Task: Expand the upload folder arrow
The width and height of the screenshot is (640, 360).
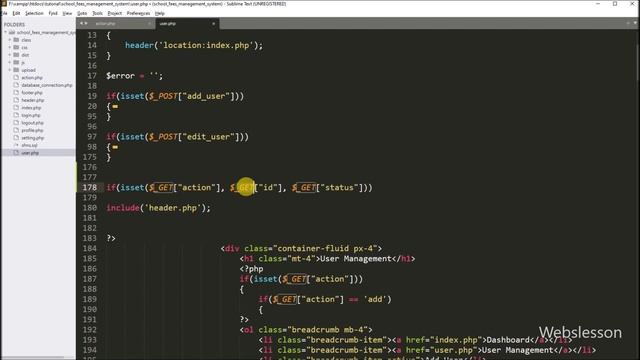Action: click(x=10, y=70)
